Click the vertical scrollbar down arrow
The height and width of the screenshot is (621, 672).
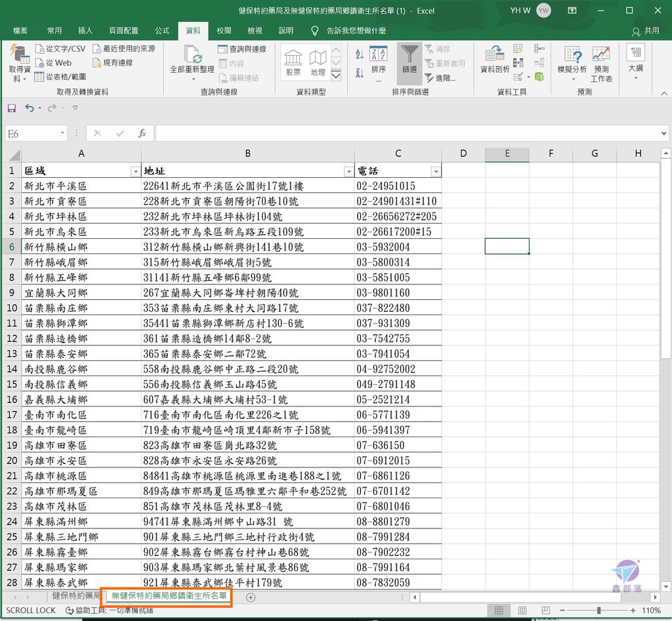[665, 587]
